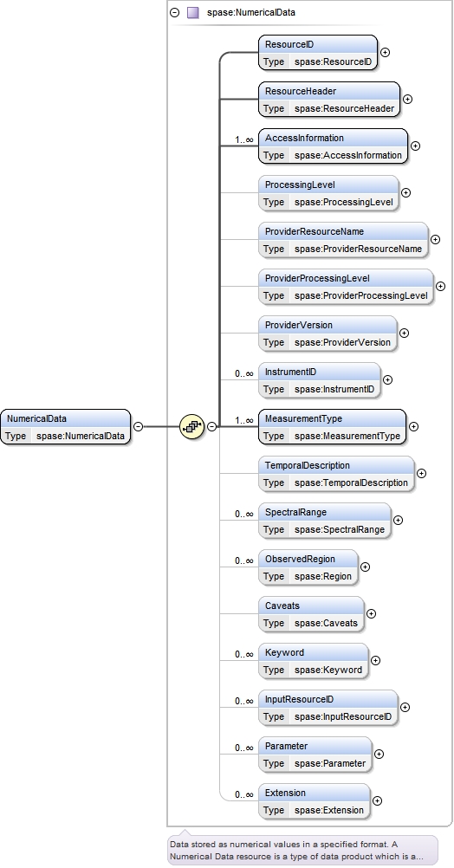Expand the MeasurementType plus icon
The width and height of the screenshot is (454, 868).
(x=413, y=427)
